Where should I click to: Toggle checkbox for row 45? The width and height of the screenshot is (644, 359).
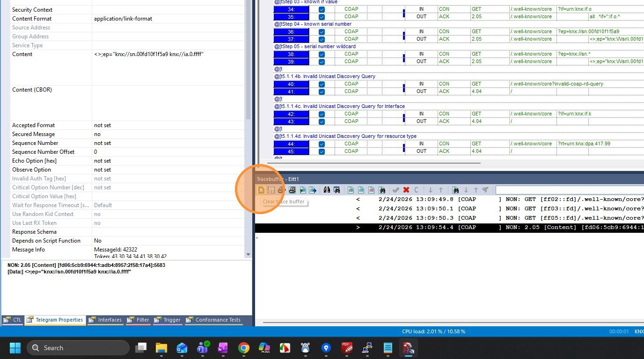click(322, 151)
